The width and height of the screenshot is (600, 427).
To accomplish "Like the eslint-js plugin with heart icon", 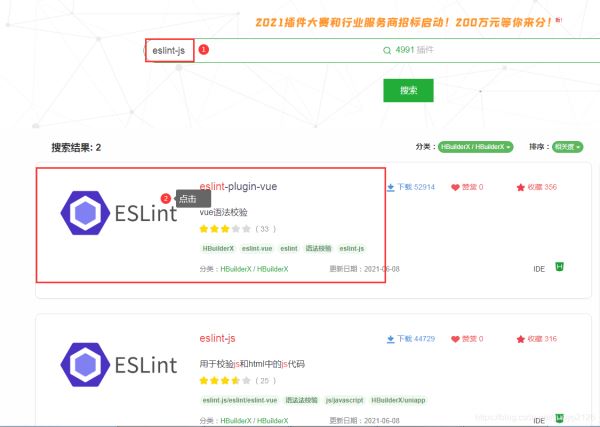I will click(456, 339).
